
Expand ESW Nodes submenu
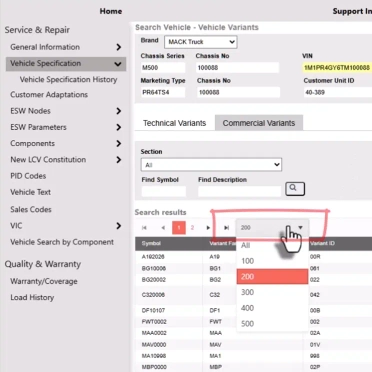(x=119, y=111)
